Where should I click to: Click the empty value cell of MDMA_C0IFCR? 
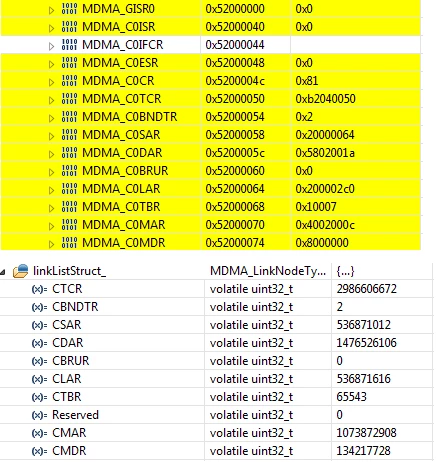pos(355,45)
